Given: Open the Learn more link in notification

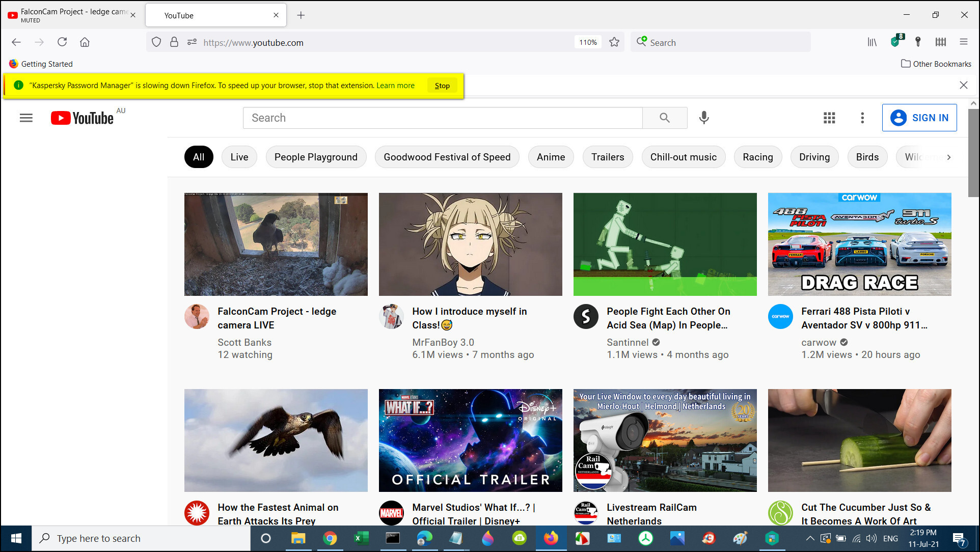Looking at the screenshot, I should tap(395, 86).
